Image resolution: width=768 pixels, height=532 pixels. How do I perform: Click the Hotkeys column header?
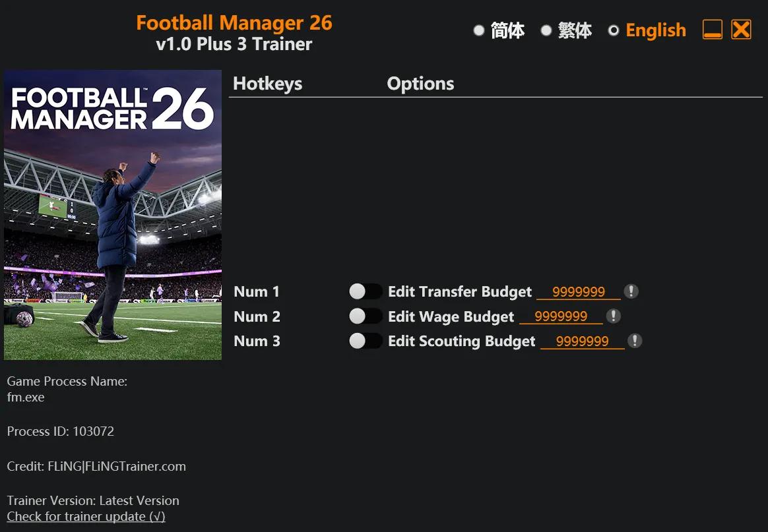tap(268, 84)
